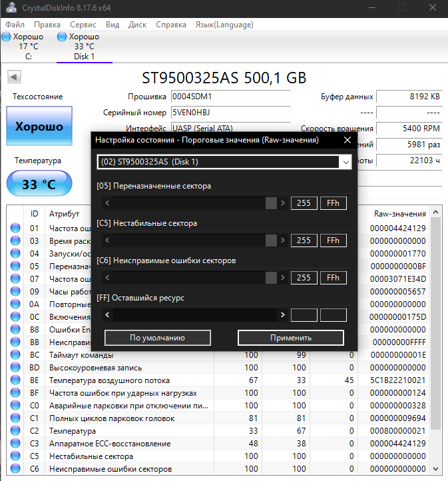The width and height of the screenshot is (448, 481).
Task: Click the empty decimal box for Оставшийся ресурс
Action: coord(304,315)
